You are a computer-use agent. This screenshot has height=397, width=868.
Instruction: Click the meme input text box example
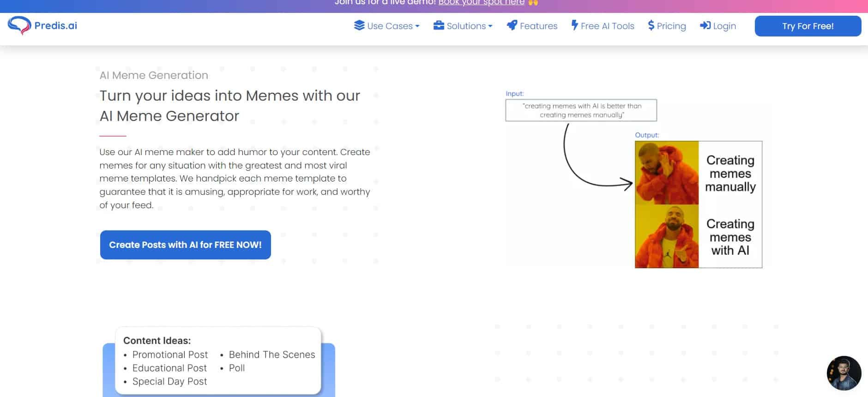point(581,110)
